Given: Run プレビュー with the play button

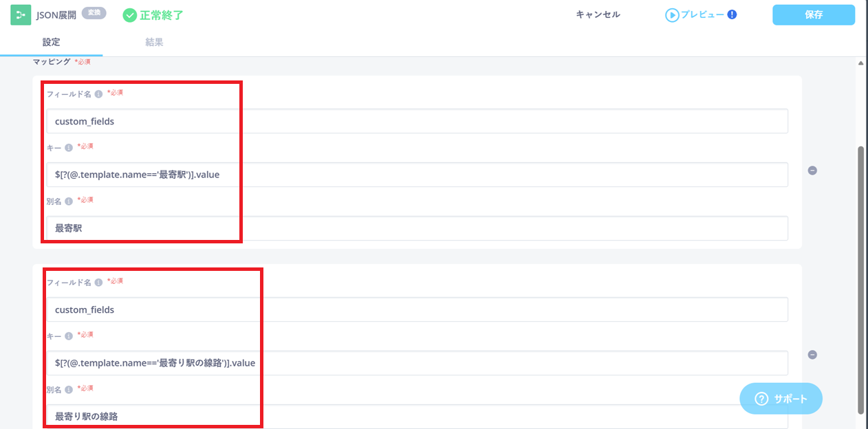Looking at the screenshot, I should click(x=672, y=15).
